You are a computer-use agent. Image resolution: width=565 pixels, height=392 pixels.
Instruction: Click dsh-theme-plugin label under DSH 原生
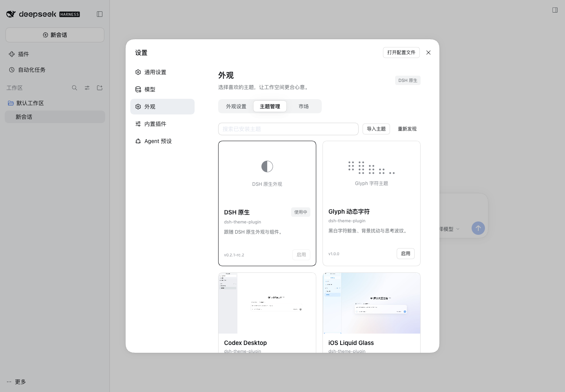(x=242, y=222)
